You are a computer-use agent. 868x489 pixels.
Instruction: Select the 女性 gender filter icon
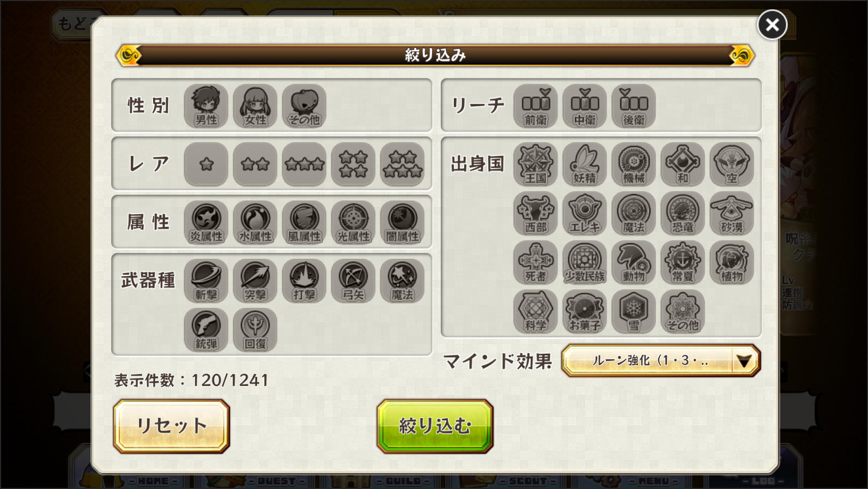coord(255,106)
